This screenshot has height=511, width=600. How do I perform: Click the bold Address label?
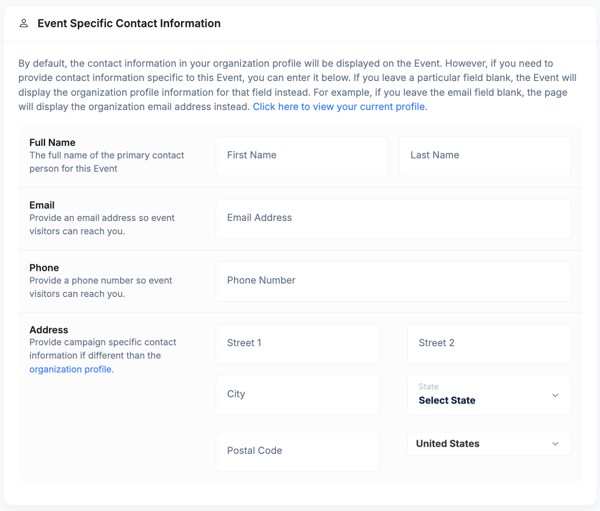tap(49, 330)
